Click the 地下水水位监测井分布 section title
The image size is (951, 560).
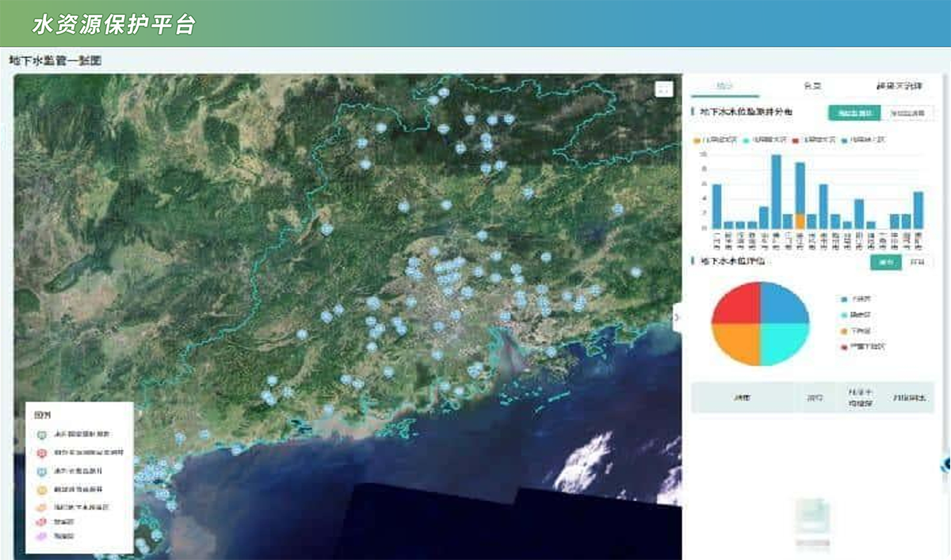click(x=748, y=113)
